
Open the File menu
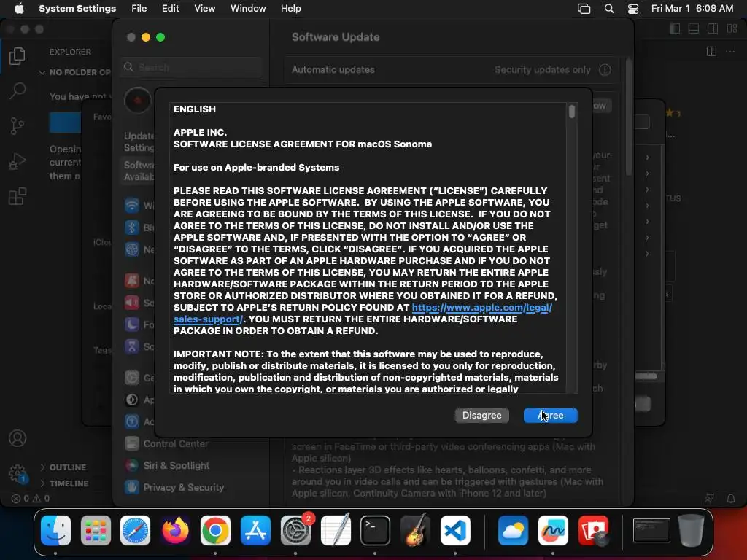point(139,8)
